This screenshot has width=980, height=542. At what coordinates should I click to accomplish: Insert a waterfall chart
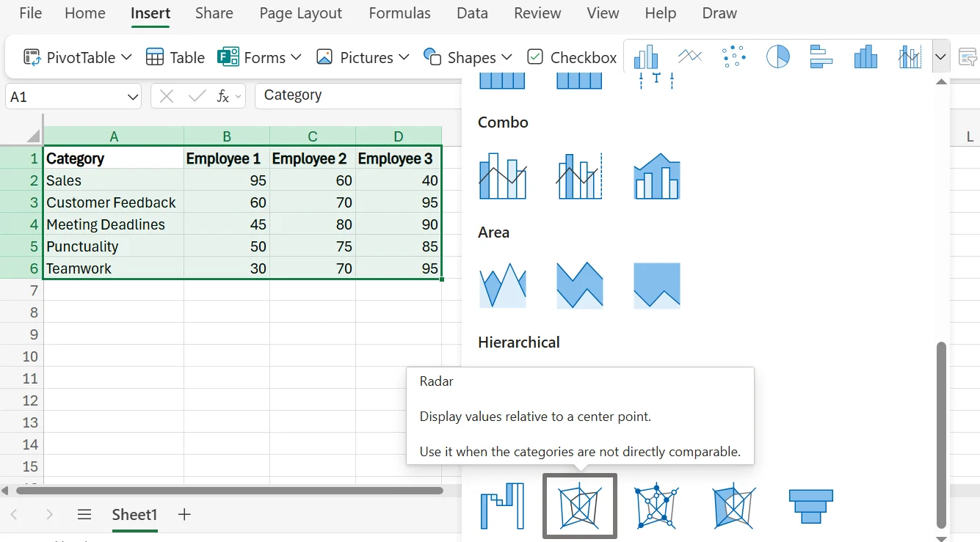tap(503, 506)
